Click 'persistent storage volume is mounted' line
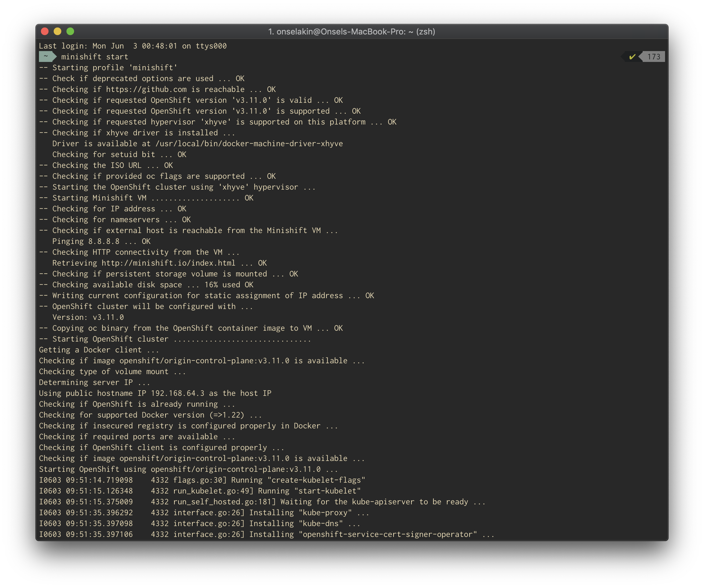The height and width of the screenshot is (588, 704). coord(169,274)
